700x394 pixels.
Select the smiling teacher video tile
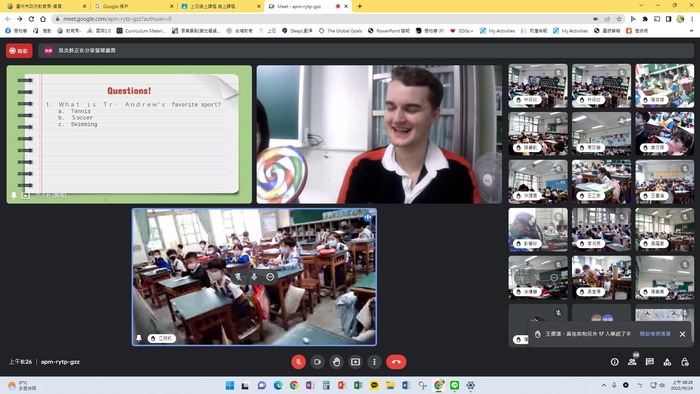[x=379, y=134]
